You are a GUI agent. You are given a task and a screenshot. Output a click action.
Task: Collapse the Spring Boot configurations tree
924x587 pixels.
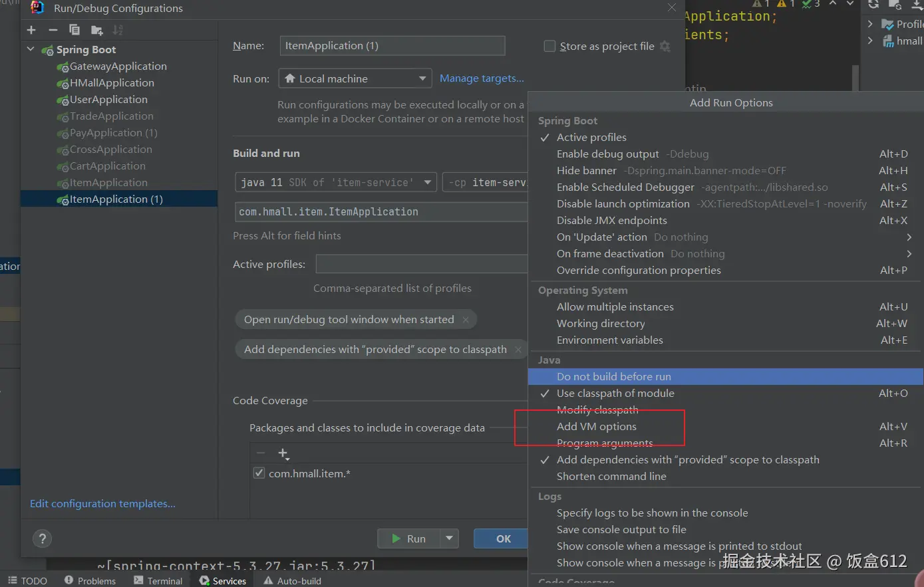click(x=31, y=49)
